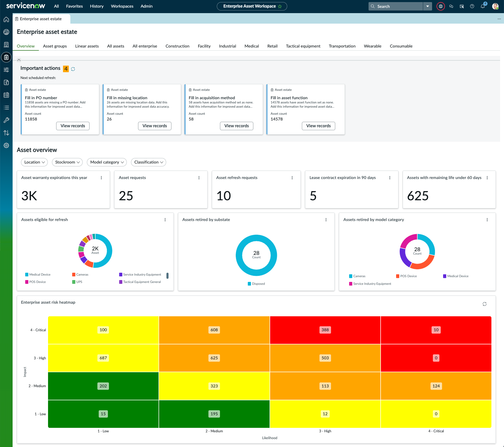Toggle Medical Device legend in refresh chart
The width and height of the screenshot is (504, 447).
pyautogui.click(x=38, y=275)
